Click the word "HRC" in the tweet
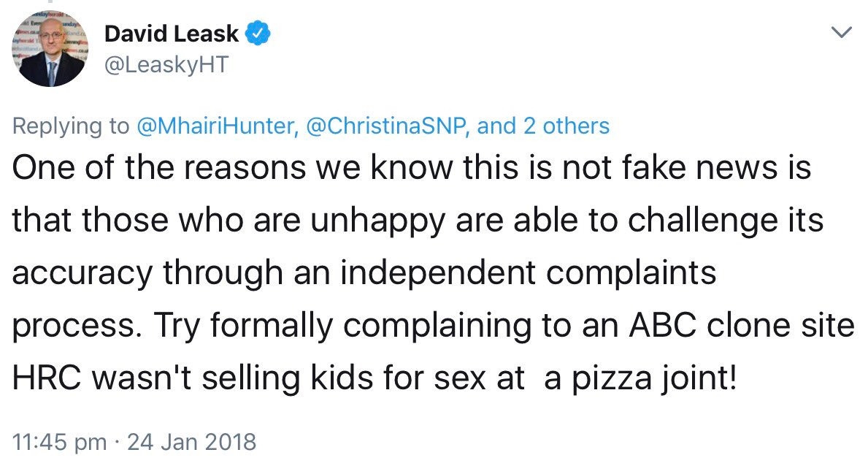The image size is (868, 466). pyautogui.click(x=47, y=378)
